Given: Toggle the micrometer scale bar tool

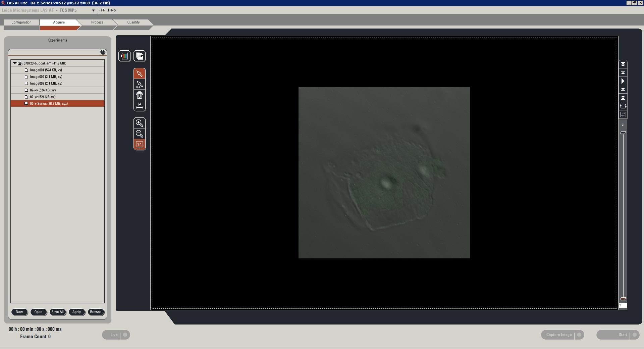Looking at the screenshot, I should coord(140,106).
